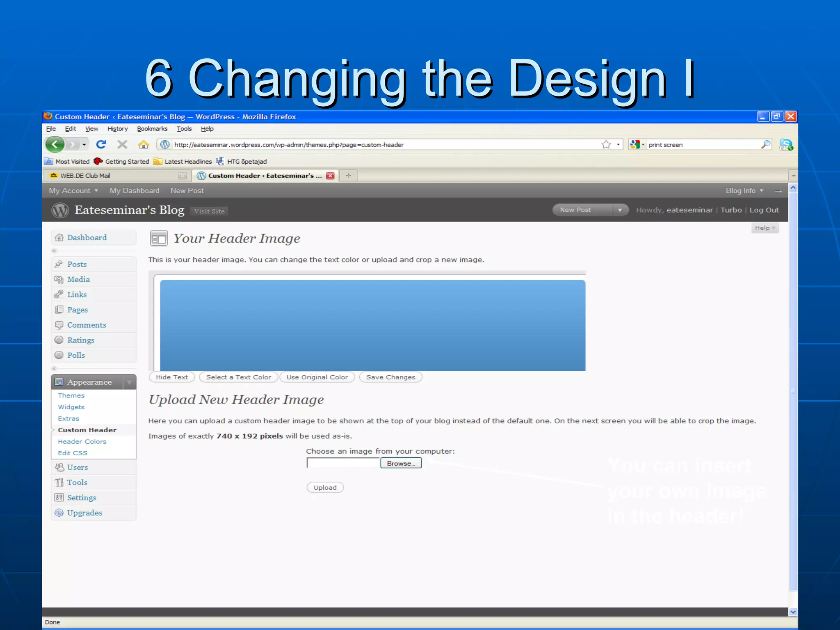Expand the Help panel
Image resolution: width=840 pixels, height=630 pixels.
[x=765, y=228]
